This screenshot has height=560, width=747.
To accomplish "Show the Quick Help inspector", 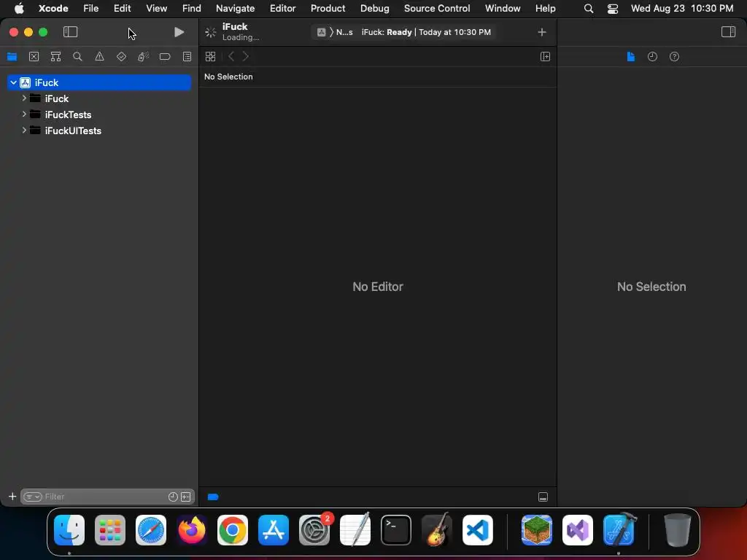I will 675,57.
